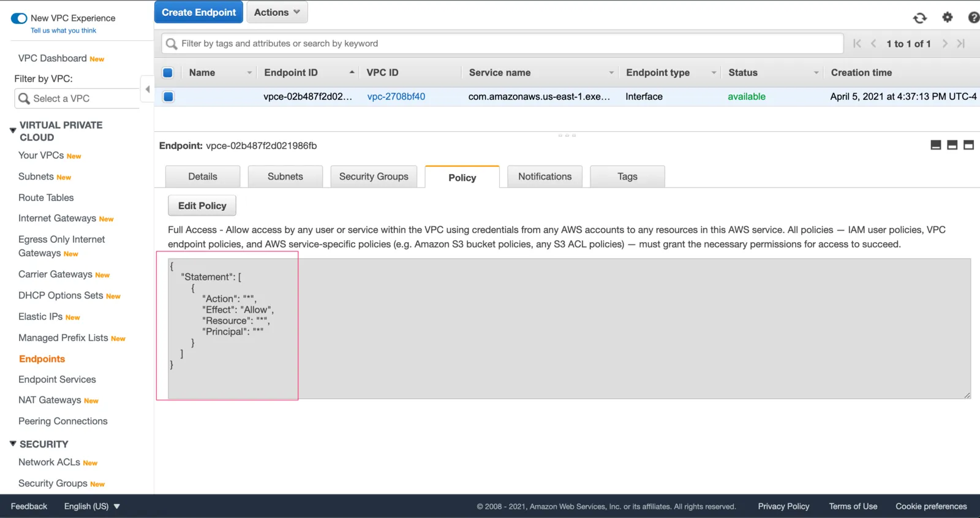Set the details pane to split layout
Screen dimensions: 980x518
pos(952,145)
